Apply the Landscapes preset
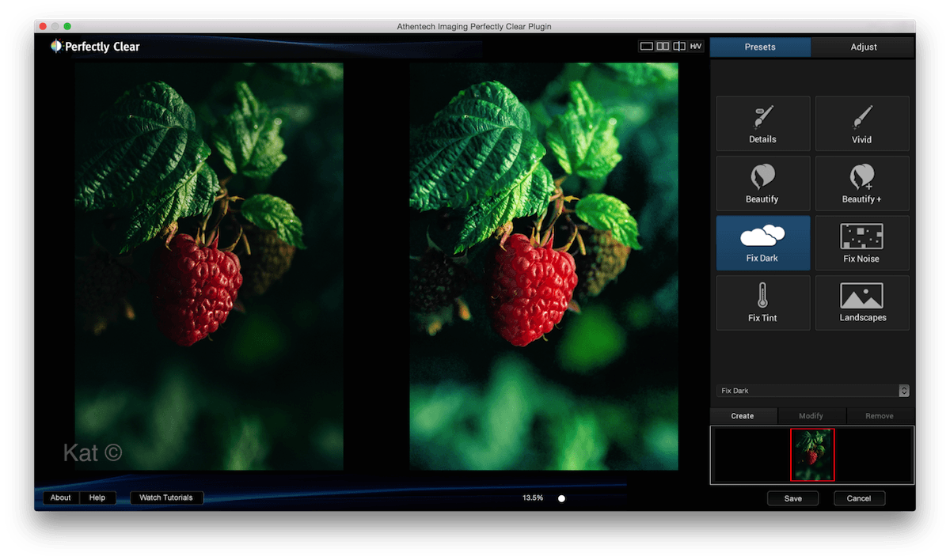The image size is (950, 560). click(862, 302)
